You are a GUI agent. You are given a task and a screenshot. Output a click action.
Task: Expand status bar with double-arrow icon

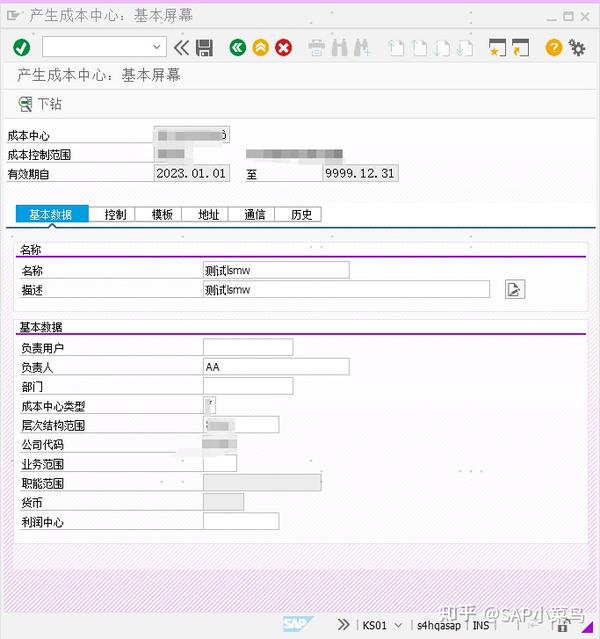pos(343,624)
